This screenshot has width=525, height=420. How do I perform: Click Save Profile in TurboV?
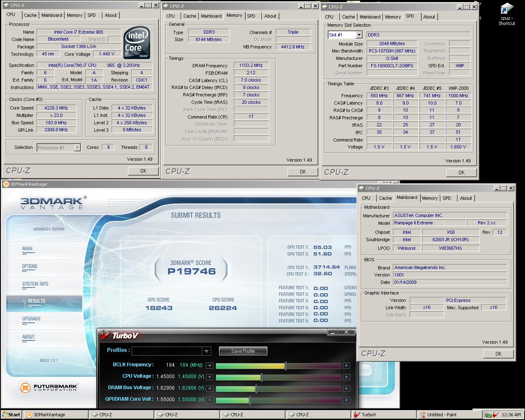[x=243, y=351]
